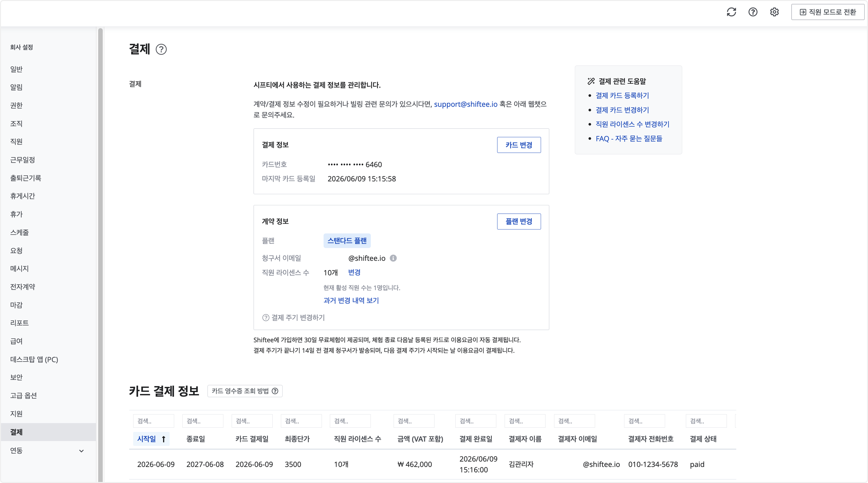Click the info icon beside billing email
This screenshot has height=483, width=868.
(x=393, y=258)
